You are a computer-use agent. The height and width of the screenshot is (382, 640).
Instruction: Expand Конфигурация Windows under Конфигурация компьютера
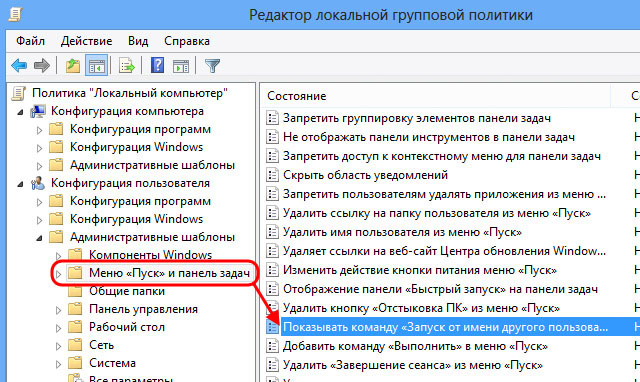click(39, 148)
